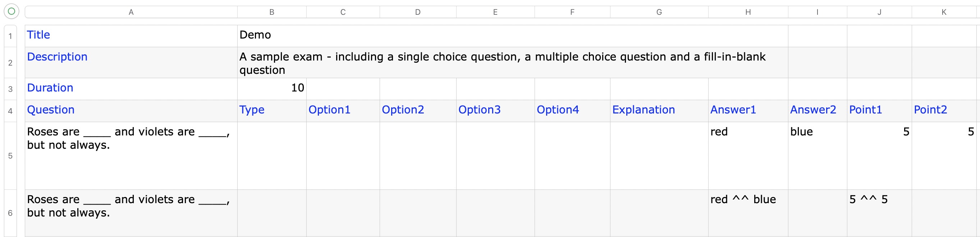Select column G header
The height and width of the screenshot is (237, 980).
(x=659, y=12)
